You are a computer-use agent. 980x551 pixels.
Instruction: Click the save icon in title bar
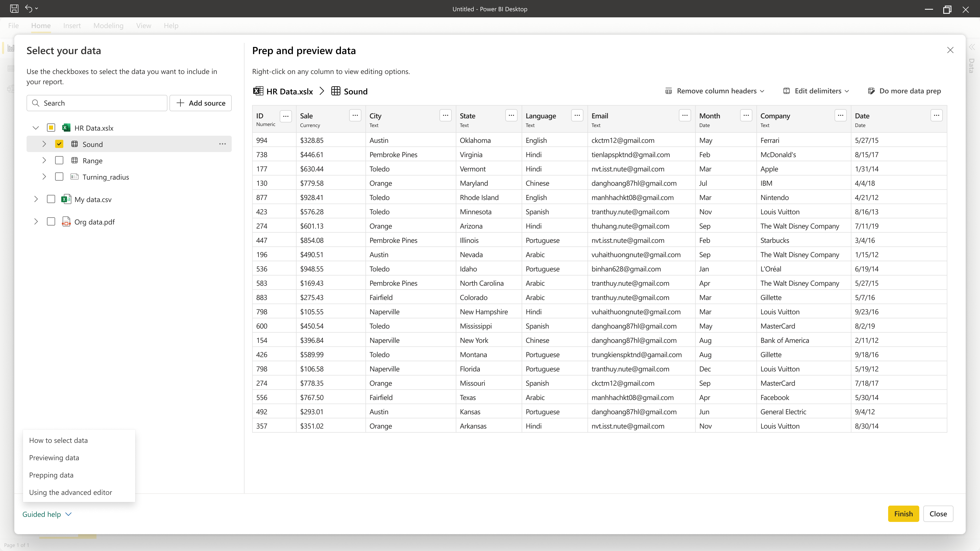14,8
